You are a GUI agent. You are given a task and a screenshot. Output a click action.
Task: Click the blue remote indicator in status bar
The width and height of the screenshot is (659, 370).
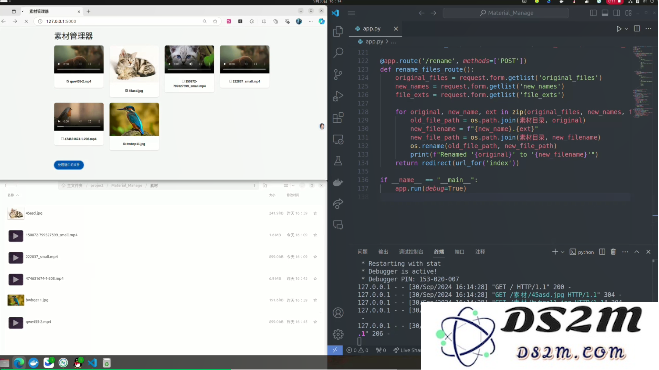coord(335,350)
